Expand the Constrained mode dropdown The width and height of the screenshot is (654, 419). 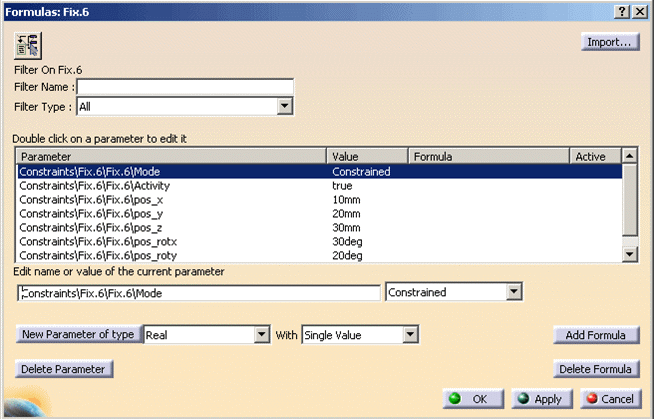coord(514,292)
